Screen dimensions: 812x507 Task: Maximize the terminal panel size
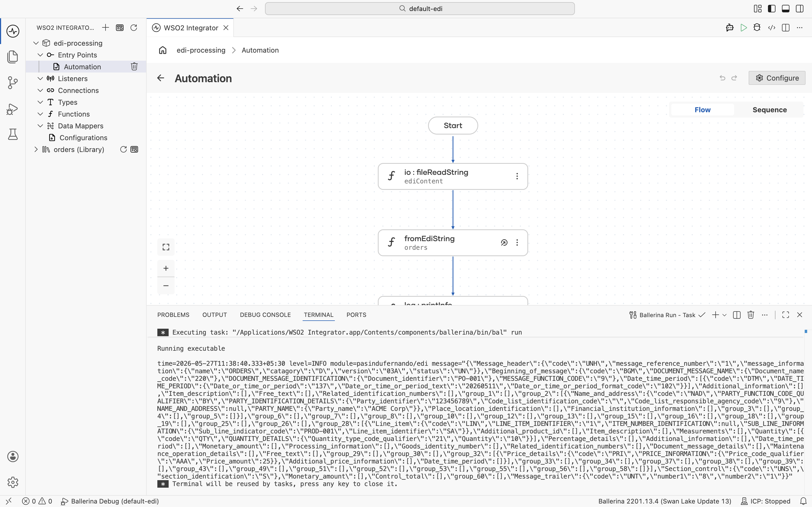coord(785,314)
